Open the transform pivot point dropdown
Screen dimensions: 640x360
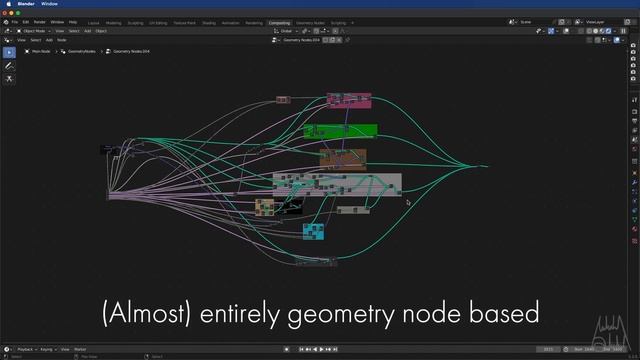[x=306, y=31]
